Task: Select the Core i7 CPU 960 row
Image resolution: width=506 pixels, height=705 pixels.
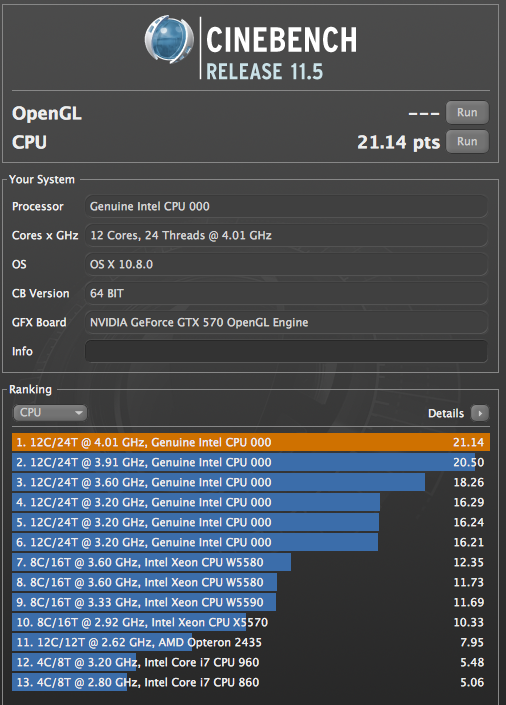Action: click(x=251, y=662)
